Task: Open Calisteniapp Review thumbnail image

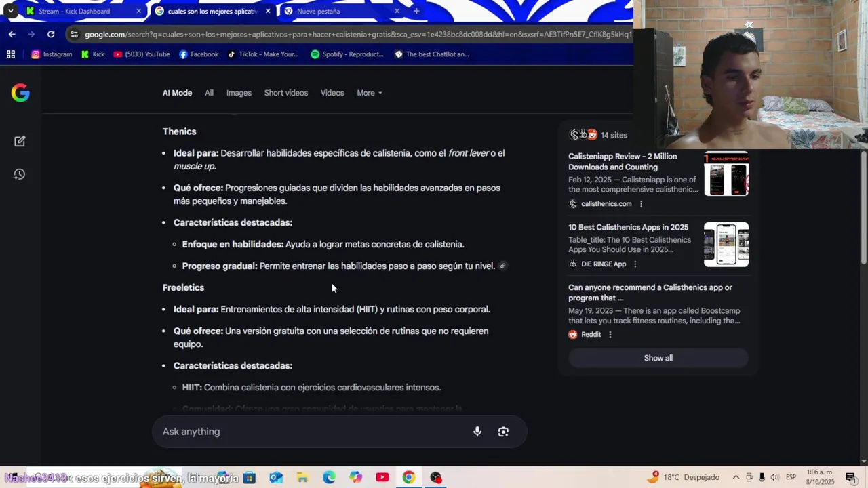Action: 726,174
